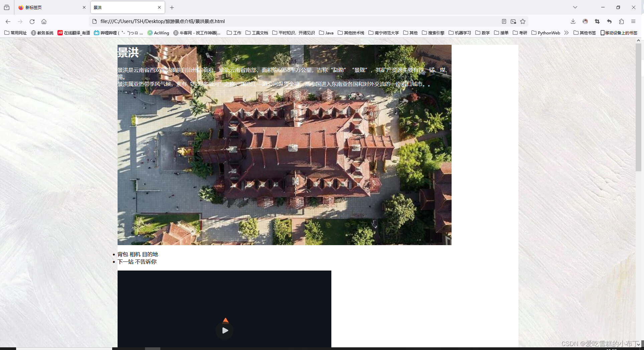This screenshot has width=644, height=350.
Task: Click the 景洪 page heading
Action: [x=128, y=52]
